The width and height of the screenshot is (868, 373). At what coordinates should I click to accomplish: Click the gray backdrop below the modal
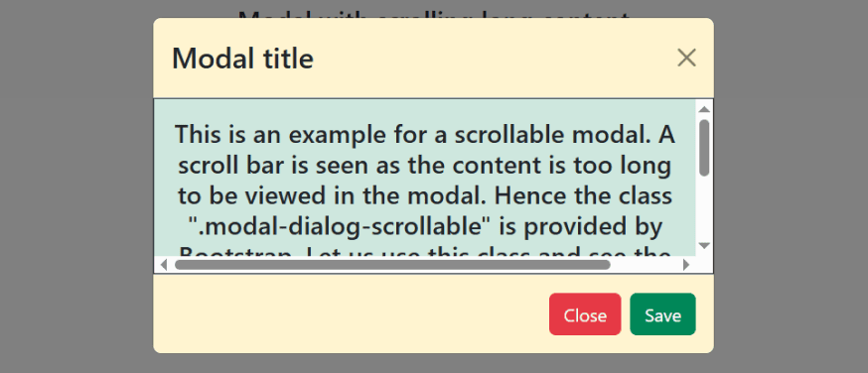click(x=433, y=363)
